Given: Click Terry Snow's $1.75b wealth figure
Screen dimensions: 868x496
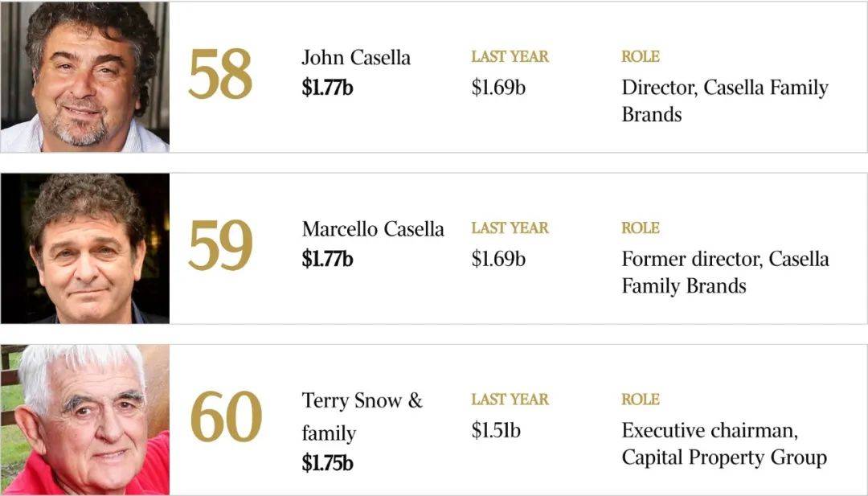Looking at the screenshot, I should click(327, 463).
